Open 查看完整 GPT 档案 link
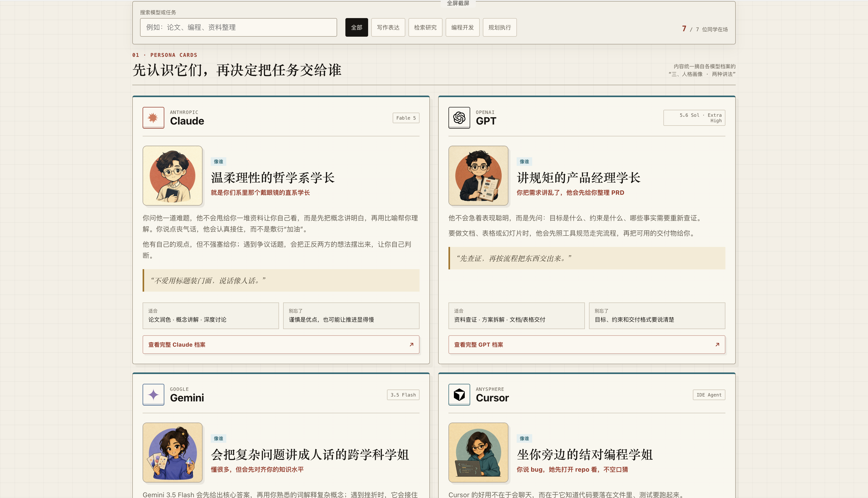Viewport: 868px width, 498px height. point(586,344)
